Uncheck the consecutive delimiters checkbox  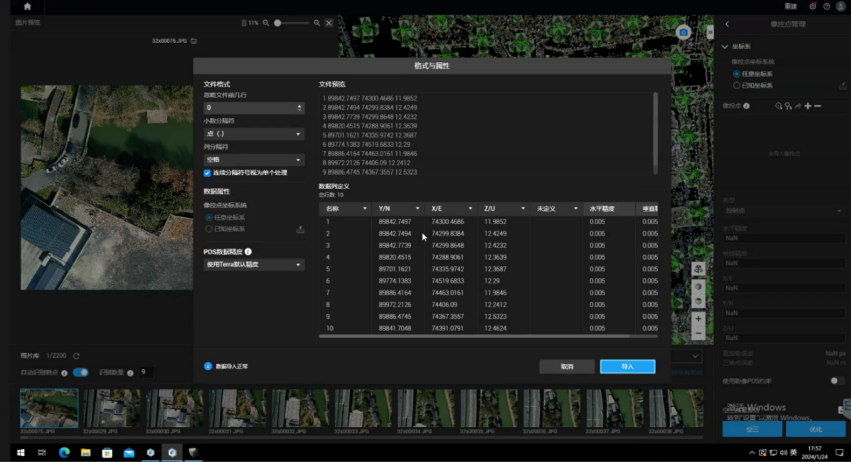coord(207,173)
